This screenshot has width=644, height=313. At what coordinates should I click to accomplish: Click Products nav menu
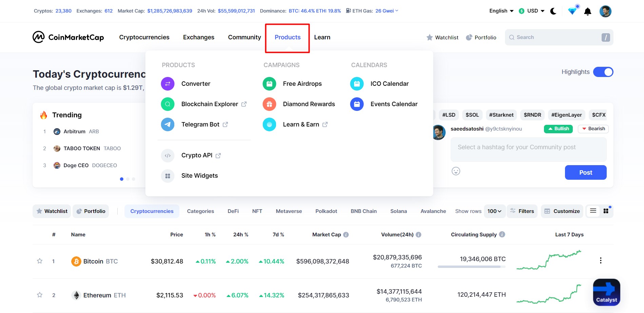288,37
